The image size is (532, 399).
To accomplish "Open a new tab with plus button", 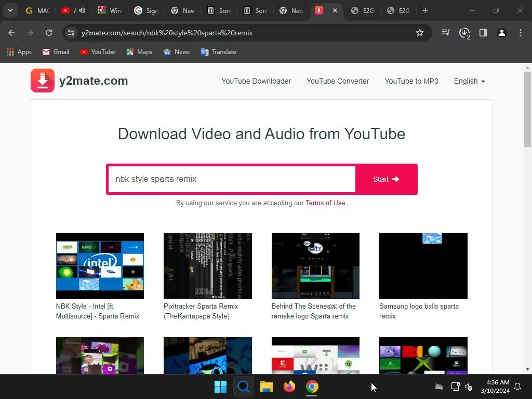I will [425, 10].
